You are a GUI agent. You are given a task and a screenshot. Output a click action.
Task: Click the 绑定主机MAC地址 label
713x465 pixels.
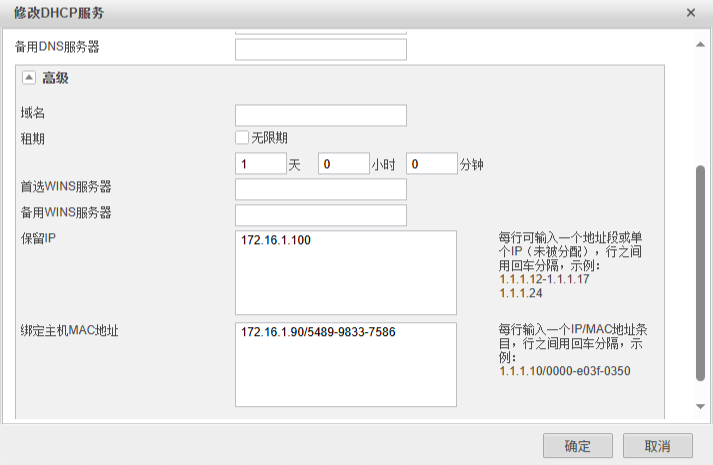pos(70,330)
